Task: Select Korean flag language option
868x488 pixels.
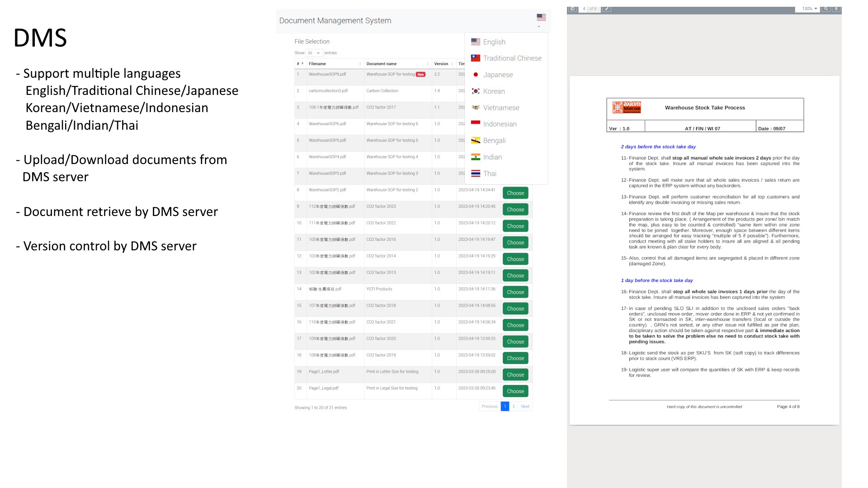Action: coord(476,91)
